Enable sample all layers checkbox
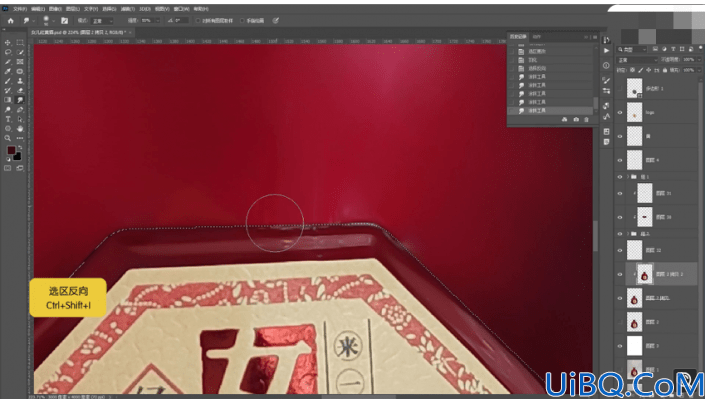Viewport: 705px width, 399px height. pos(198,21)
